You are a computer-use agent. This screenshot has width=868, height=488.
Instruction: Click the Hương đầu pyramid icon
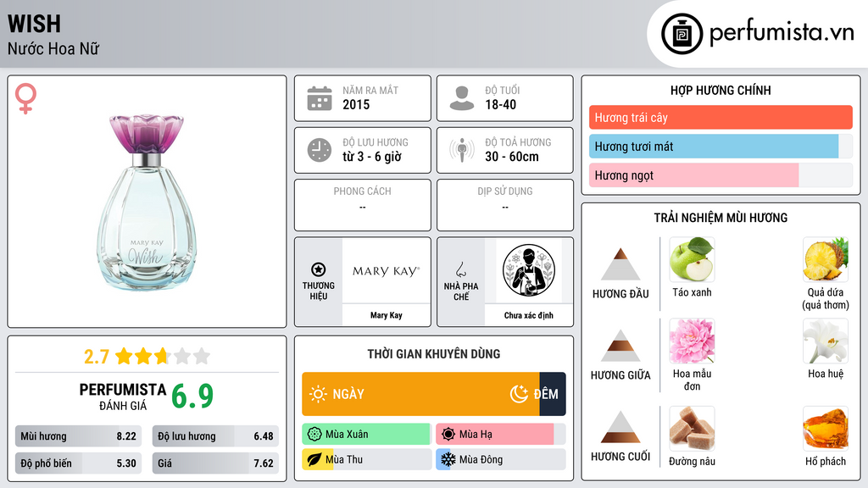coord(620,264)
